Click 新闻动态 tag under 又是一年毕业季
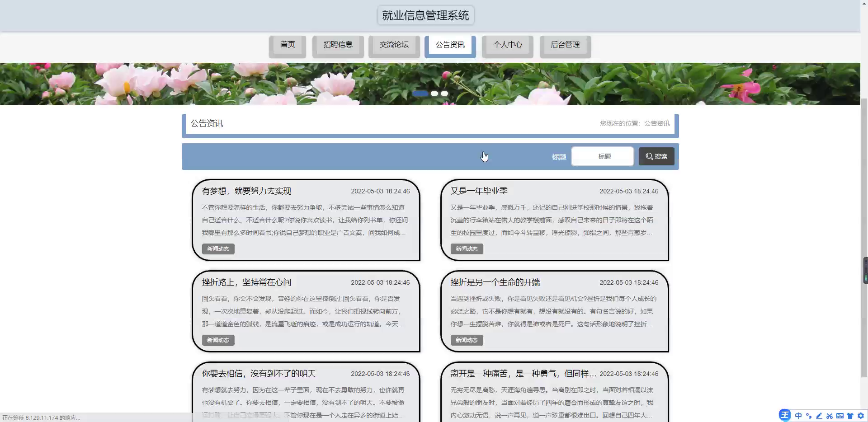868x422 pixels. click(x=467, y=249)
